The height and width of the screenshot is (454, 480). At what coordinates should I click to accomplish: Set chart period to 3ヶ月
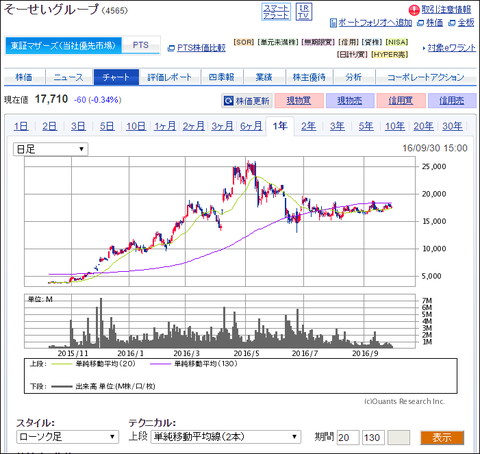(x=222, y=126)
